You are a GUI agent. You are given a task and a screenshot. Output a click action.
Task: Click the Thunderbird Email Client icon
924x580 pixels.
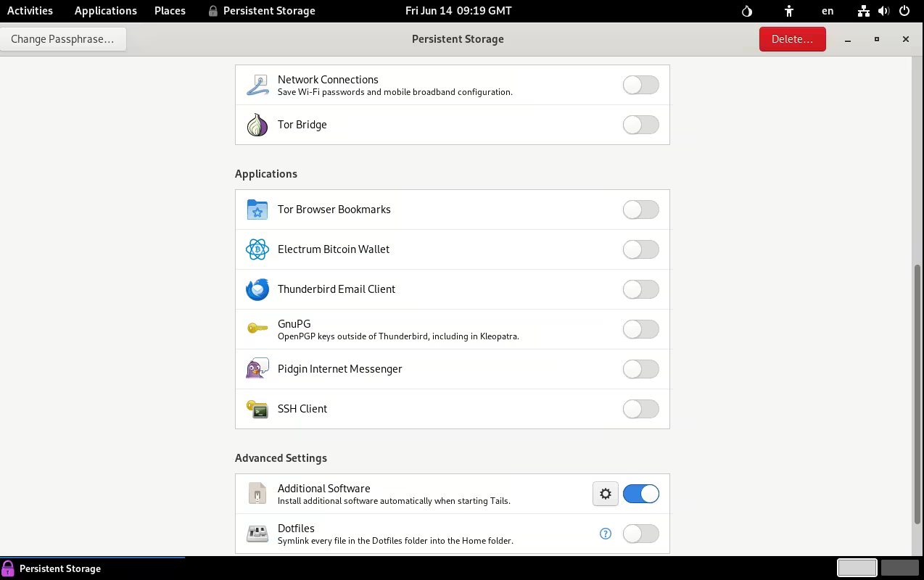257,289
